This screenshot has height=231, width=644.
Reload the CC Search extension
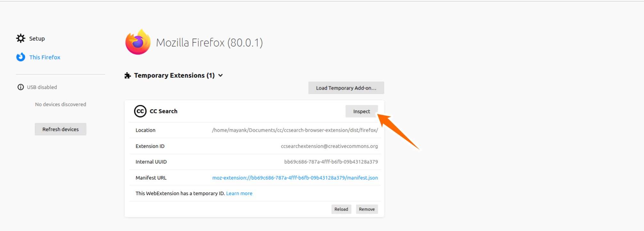(x=341, y=209)
